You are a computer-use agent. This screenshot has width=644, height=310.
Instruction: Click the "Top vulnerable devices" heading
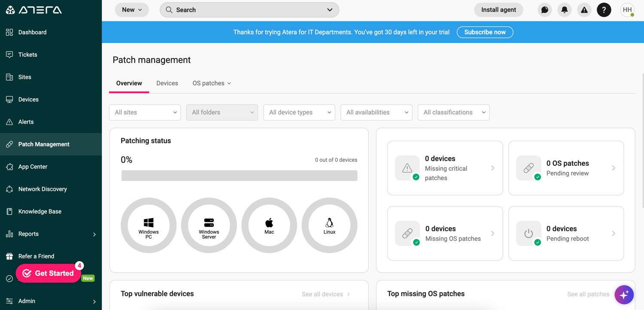point(157,294)
